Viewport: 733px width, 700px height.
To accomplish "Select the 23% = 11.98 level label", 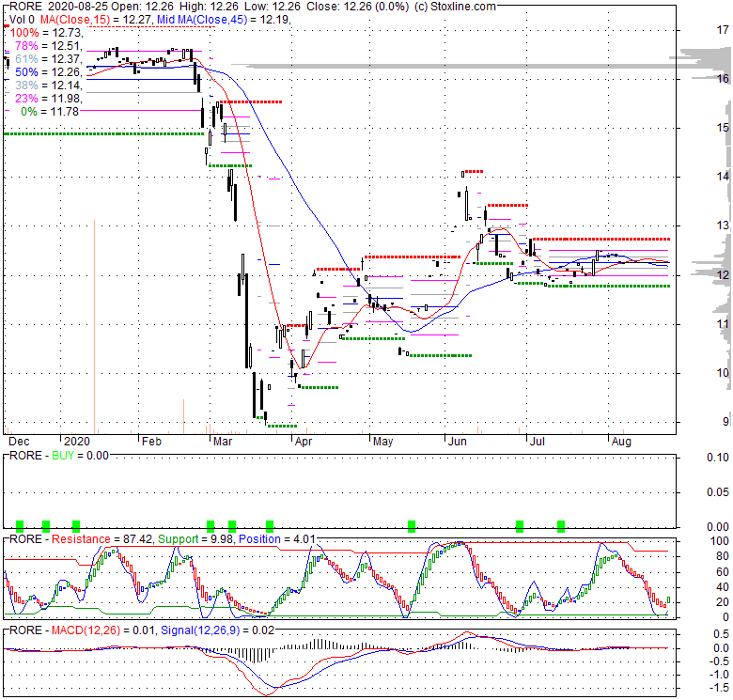I will coord(49,98).
